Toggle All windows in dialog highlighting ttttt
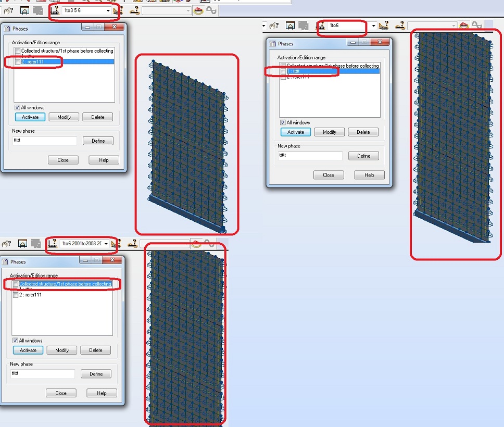The width and height of the screenshot is (504, 427). click(283, 122)
